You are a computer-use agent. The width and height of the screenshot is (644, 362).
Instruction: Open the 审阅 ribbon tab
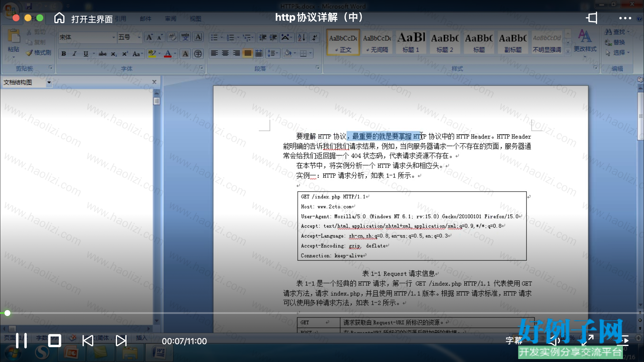(171, 19)
